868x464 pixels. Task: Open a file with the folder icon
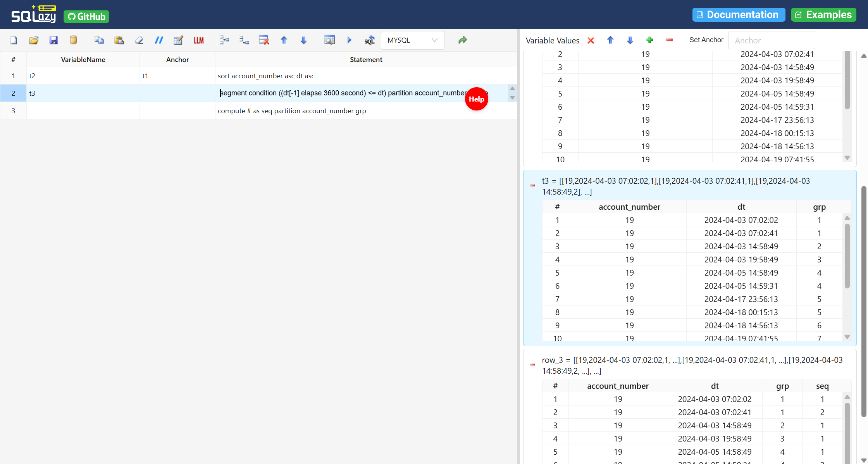pyautogui.click(x=34, y=40)
